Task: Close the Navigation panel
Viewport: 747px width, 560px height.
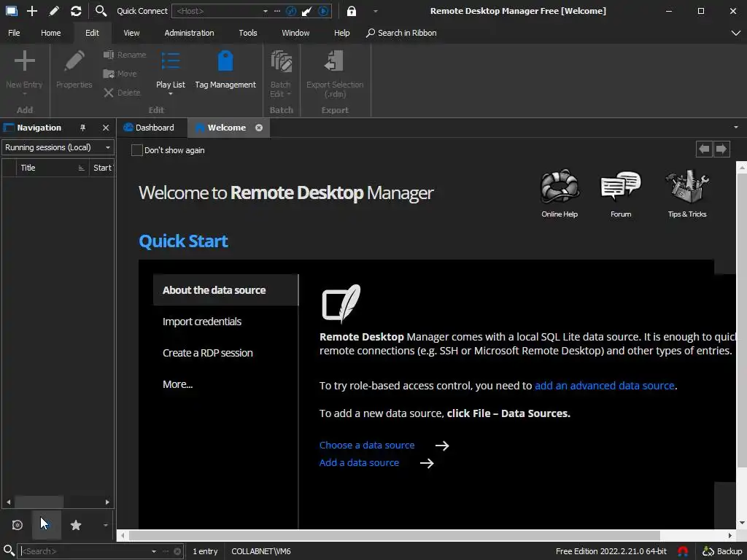Action: click(106, 128)
